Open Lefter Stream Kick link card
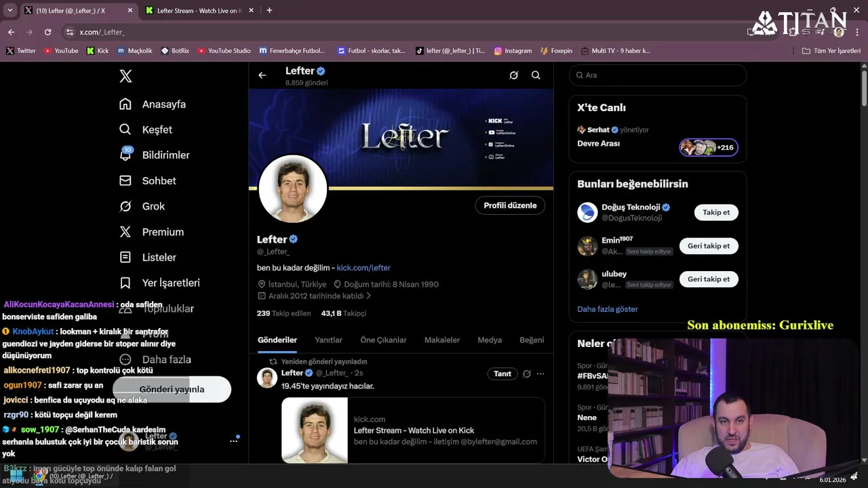868x488 pixels. [x=413, y=430]
